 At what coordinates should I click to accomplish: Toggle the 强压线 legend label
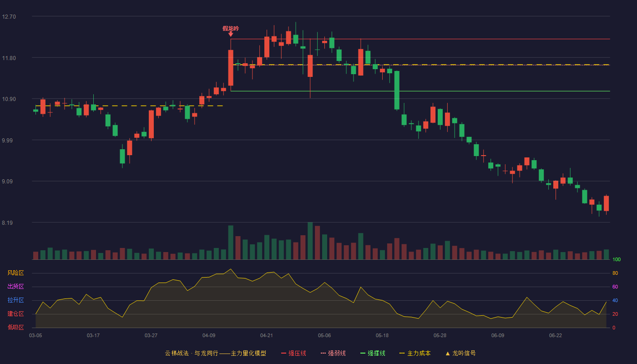pos(297,353)
